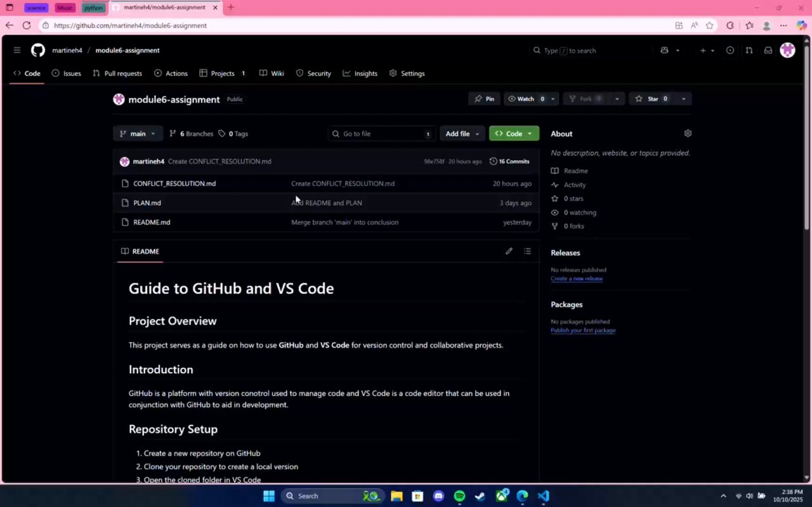Switch to the Actions tab
The width and height of the screenshot is (812, 507).
pos(171,74)
